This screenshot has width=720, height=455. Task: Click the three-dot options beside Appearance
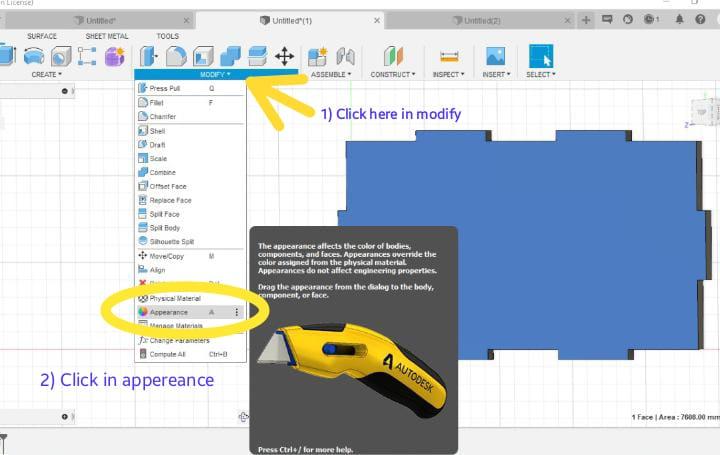point(236,312)
